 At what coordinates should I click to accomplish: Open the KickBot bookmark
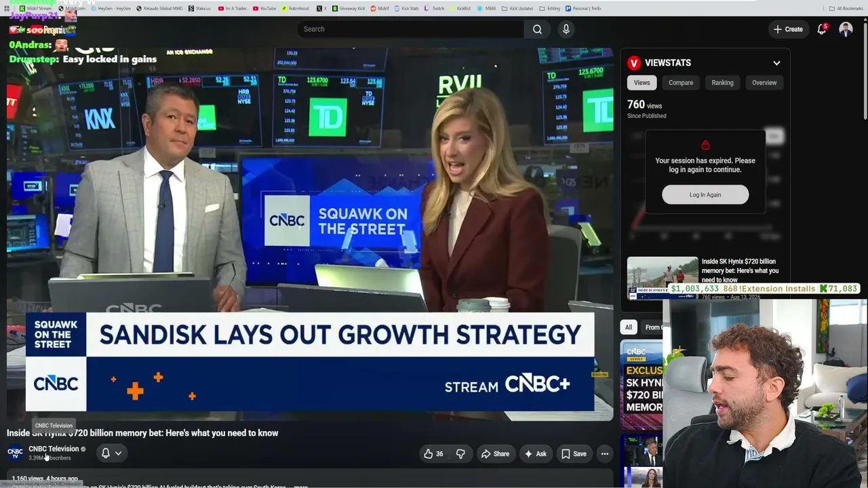(x=460, y=8)
